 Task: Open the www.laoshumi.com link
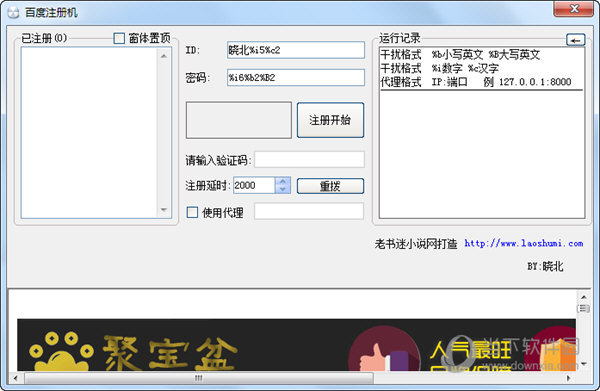click(523, 243)
